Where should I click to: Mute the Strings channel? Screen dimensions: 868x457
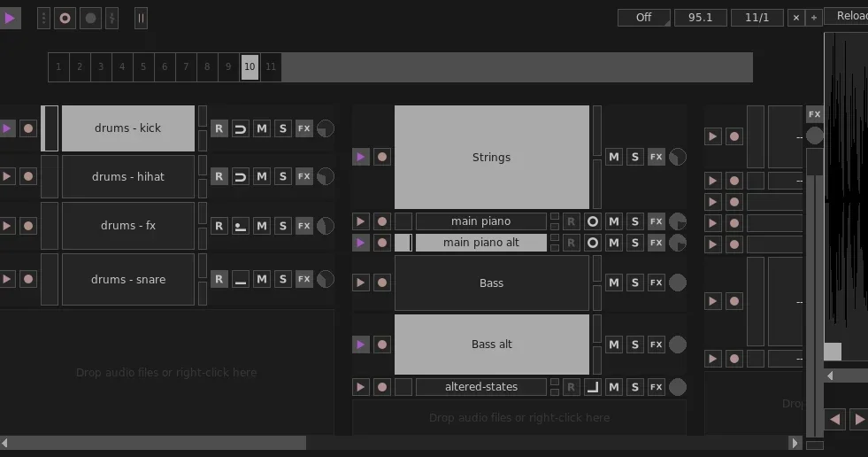[614, 158]
